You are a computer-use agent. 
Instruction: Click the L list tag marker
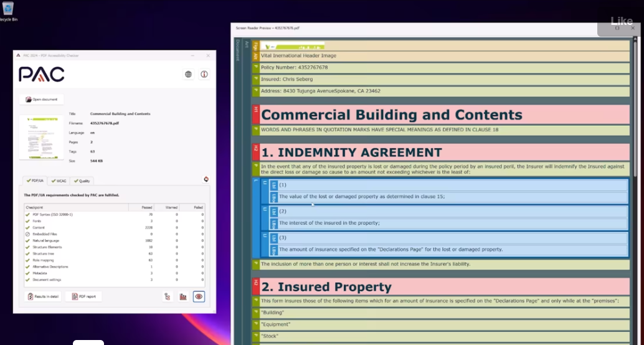pyautogui.click(x=255, y=218)
